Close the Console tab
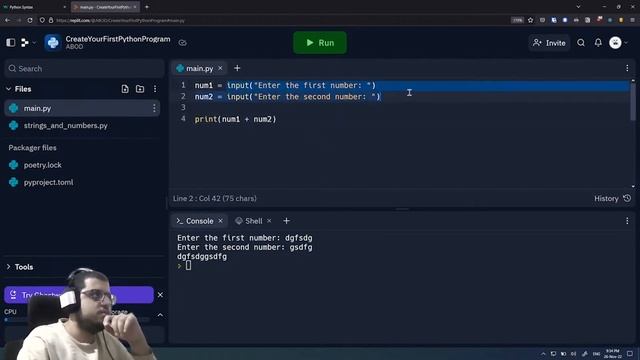The height and width of the screenshot is (360, 640). pyautogui.click(x=220, y=221)
